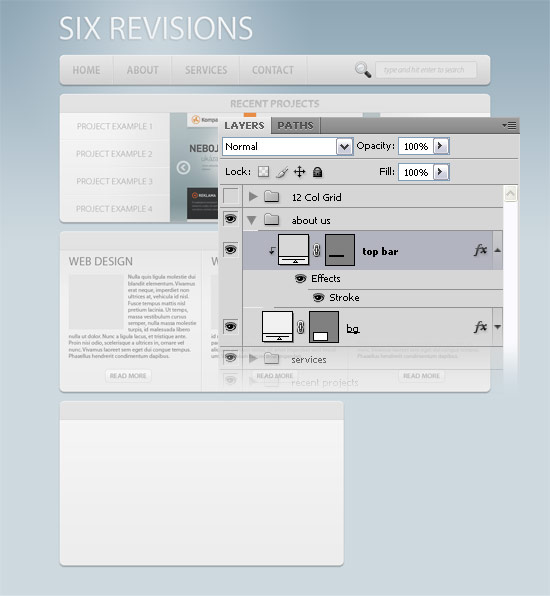
Task: Click the Opacity 100% value field
Action: point(416,146)
